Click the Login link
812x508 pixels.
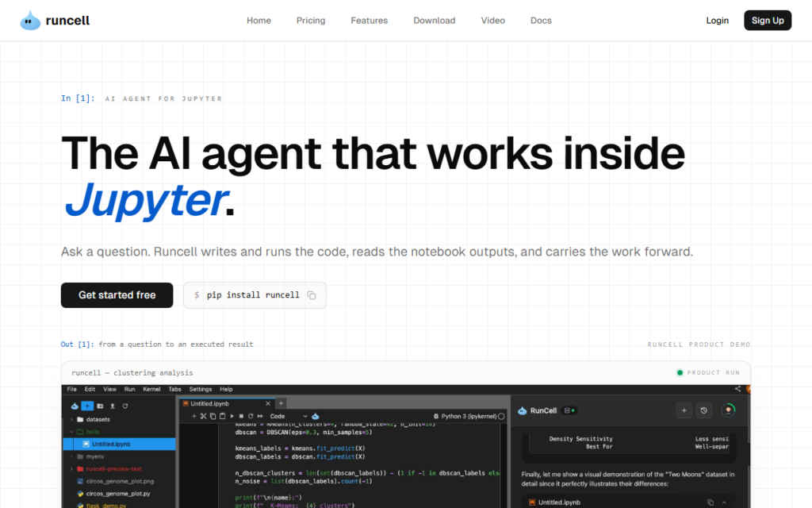coord(717,20)
